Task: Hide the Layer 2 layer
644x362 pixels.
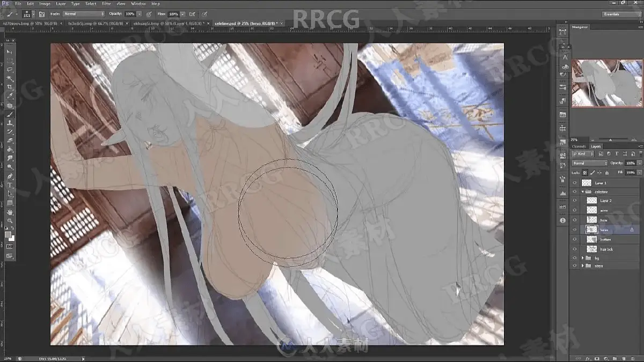Action: pos(575,201)
